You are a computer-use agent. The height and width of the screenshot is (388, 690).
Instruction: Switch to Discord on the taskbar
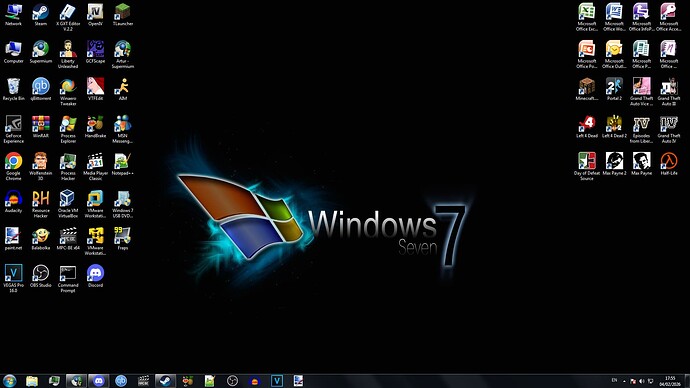(x=99, y=381)
